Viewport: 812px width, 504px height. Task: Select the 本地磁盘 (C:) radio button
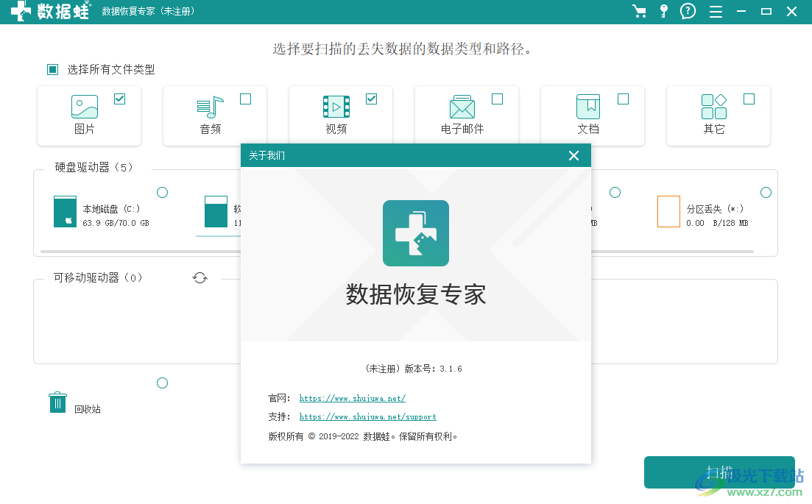pos(162,193)
